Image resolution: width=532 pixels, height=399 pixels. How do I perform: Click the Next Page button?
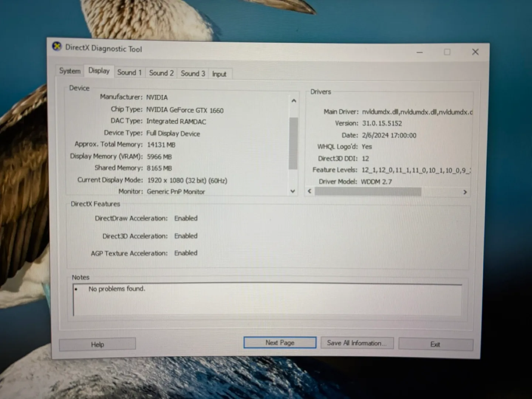(280, 343)
